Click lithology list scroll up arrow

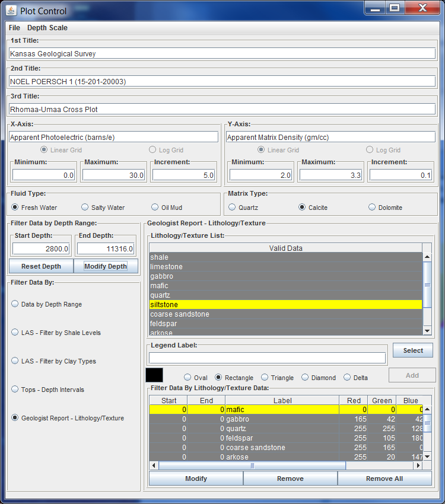tap(427, 257)
